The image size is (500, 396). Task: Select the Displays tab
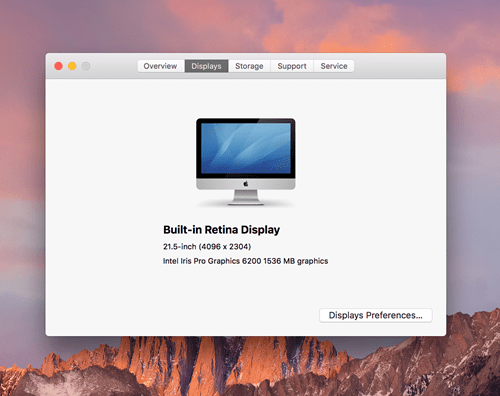206,66
